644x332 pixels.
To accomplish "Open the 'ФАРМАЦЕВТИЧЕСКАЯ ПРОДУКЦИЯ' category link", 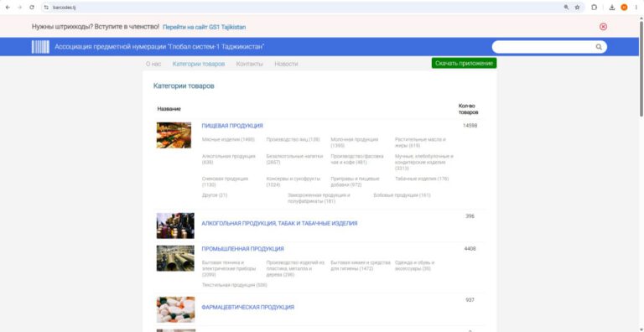I will click(x=247, y=308).
